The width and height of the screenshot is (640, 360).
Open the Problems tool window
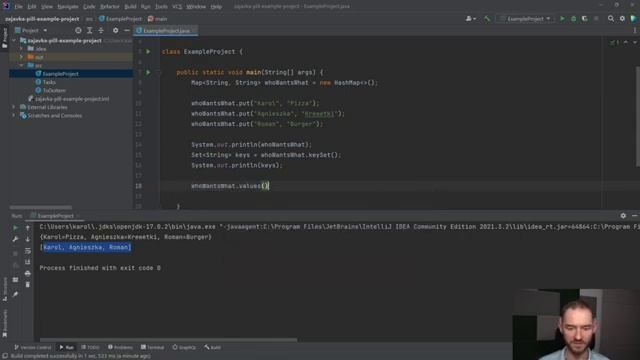click(120, 347)
